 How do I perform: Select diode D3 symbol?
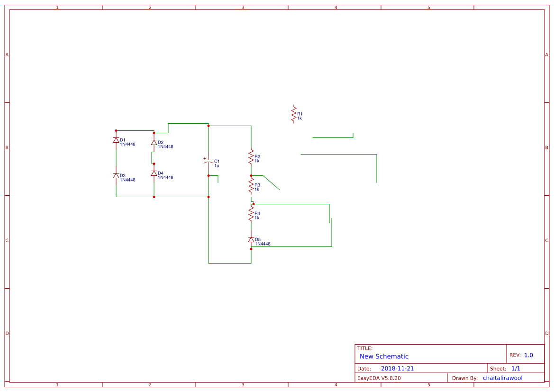tap(116, 176)
